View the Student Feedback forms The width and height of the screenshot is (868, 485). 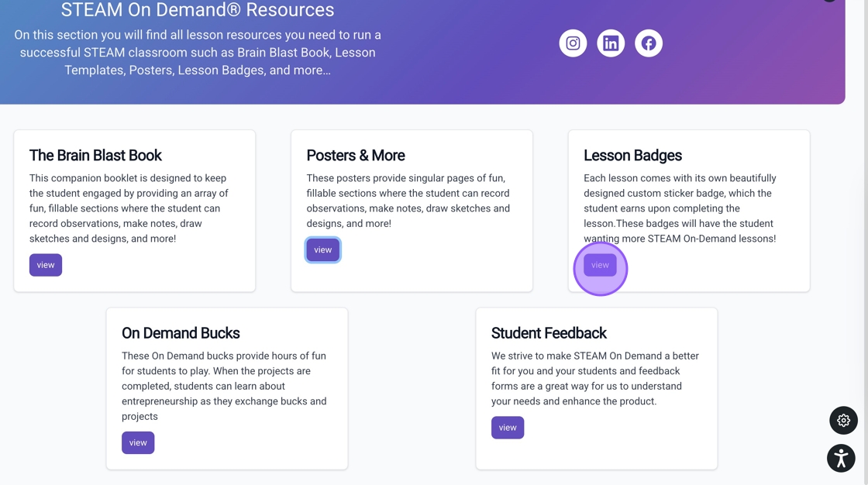tap(508, 428)
